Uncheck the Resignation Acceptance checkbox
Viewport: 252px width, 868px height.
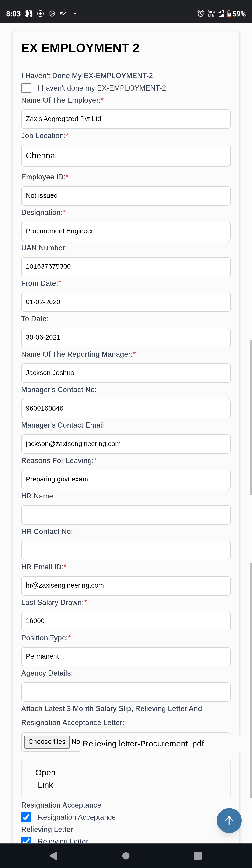point(26,817)
